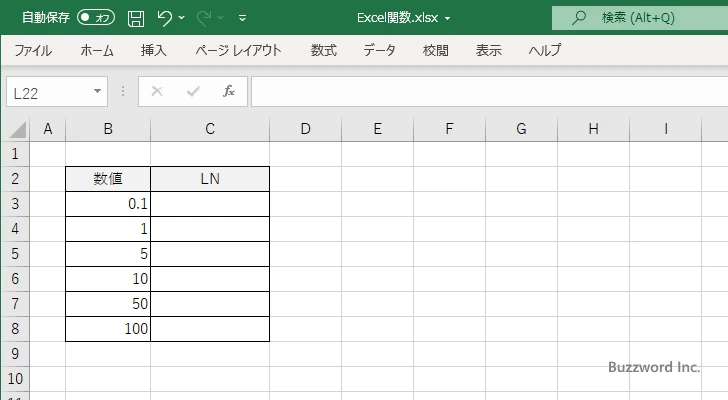Select row 8 header
Screen dimensions: 728x400
click(15, 329)
